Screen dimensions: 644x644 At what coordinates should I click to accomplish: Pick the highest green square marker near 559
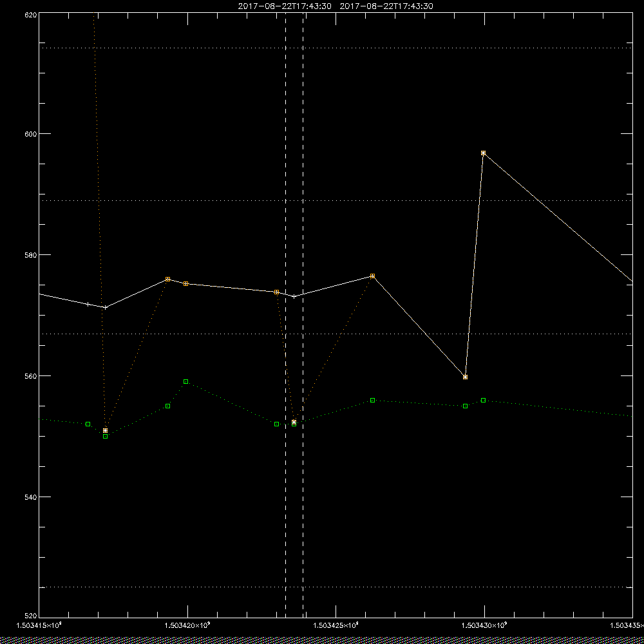(186, 381)
